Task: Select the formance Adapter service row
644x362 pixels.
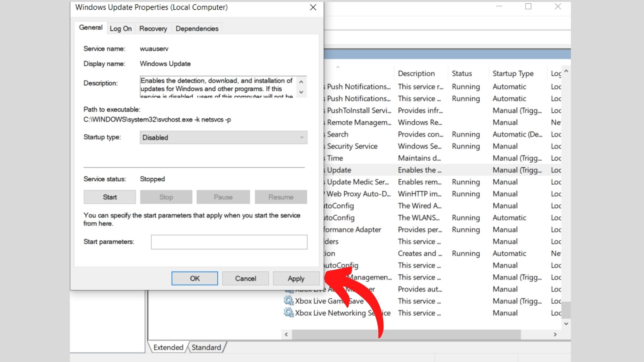Action: (442, 230)
